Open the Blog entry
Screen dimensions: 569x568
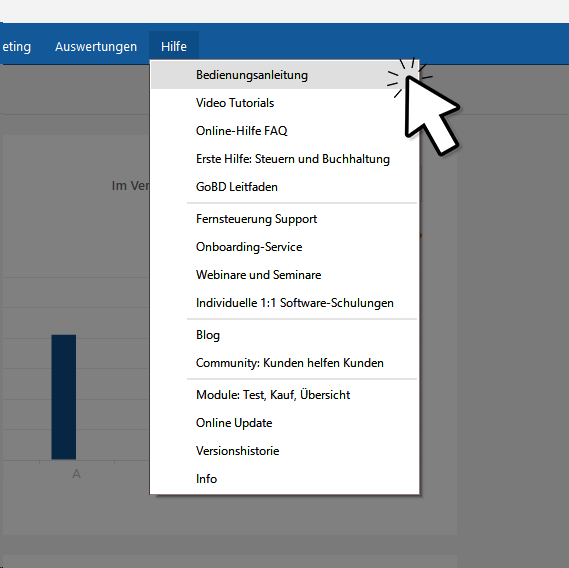click(285, 335)
